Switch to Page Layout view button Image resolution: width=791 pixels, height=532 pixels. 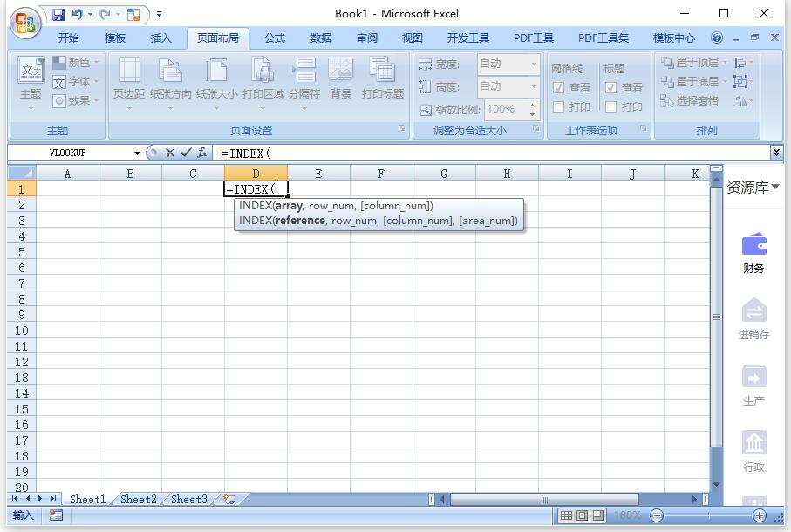tap(583, 515)
